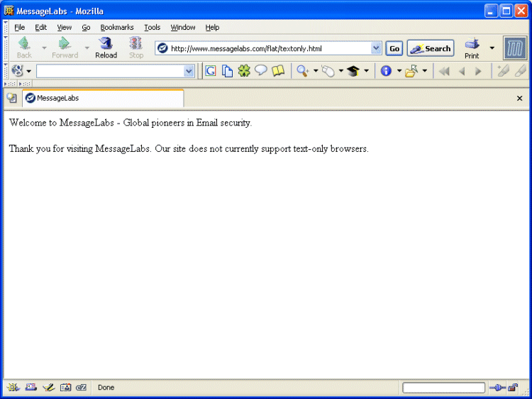Open dropdown next to graduation cap icon
The height and width of the screenshot is (399, 532).
tap(367, 71)
